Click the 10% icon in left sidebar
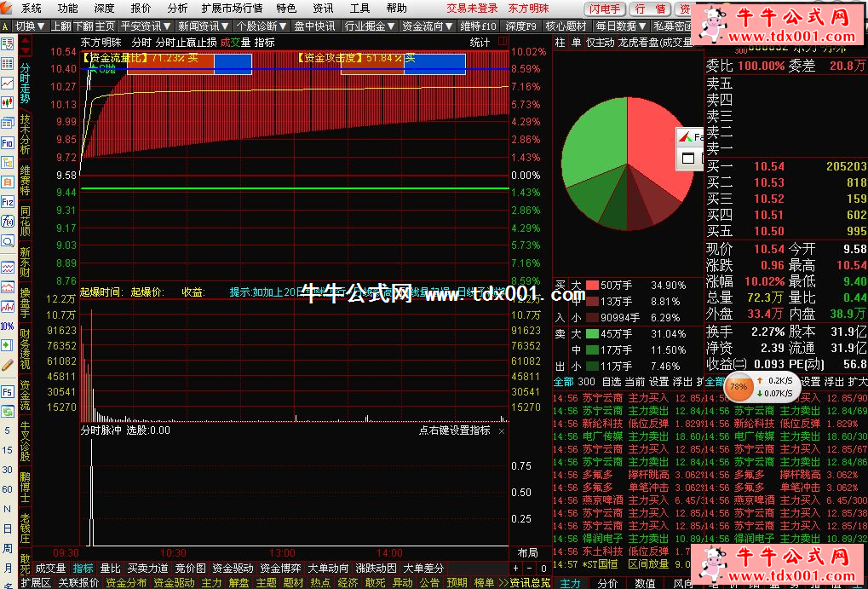This screenshot has height=589, width=868. pos(8,326)
